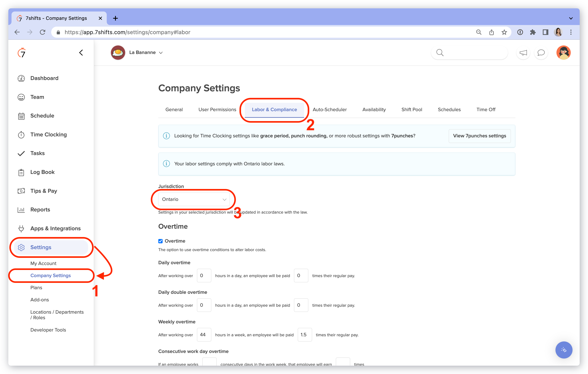Bookmark this page with the star icon
The width and height of the screenshot is (588, 374).
click(504, 32)
